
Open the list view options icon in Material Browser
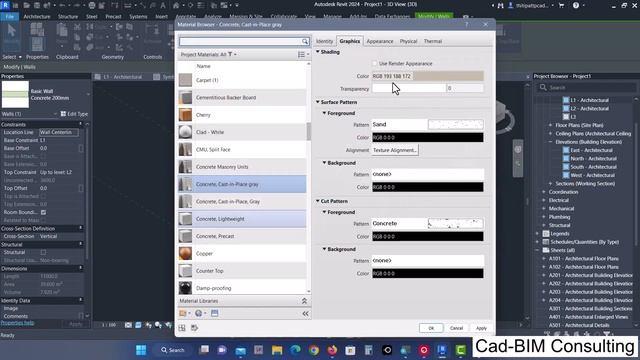(302, 54)
